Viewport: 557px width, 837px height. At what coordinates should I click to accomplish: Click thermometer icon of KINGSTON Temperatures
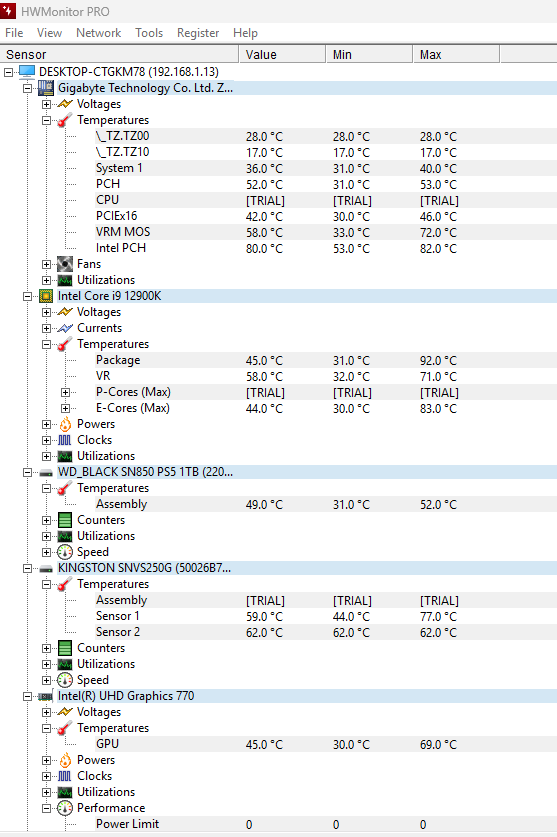point(65,585)
